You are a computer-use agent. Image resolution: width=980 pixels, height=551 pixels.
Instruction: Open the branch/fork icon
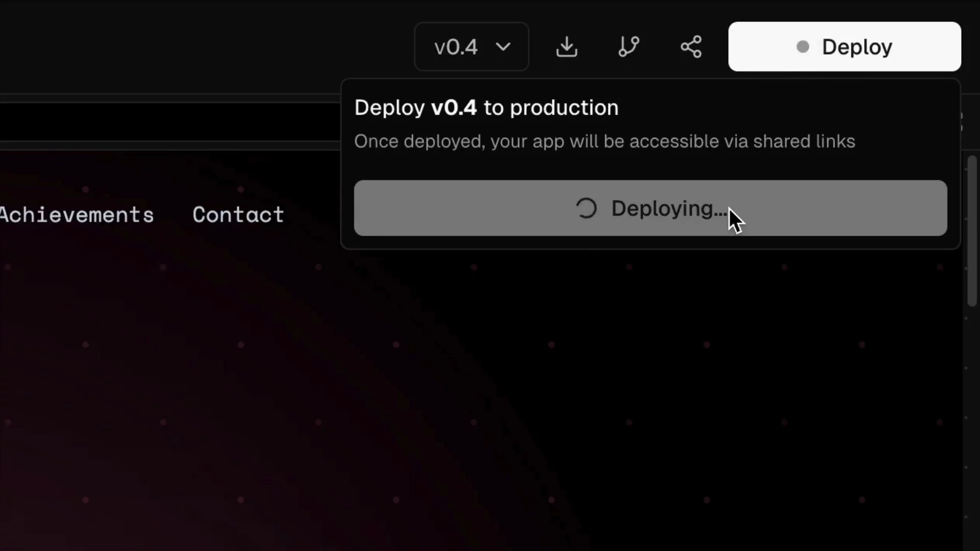(x=629, y=47)
